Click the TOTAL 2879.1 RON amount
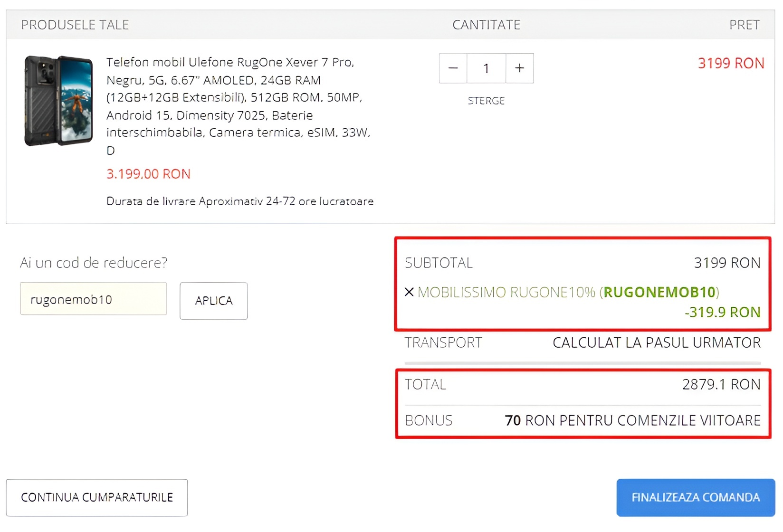This screenshot has height=532, width=783. pos(721,384)
